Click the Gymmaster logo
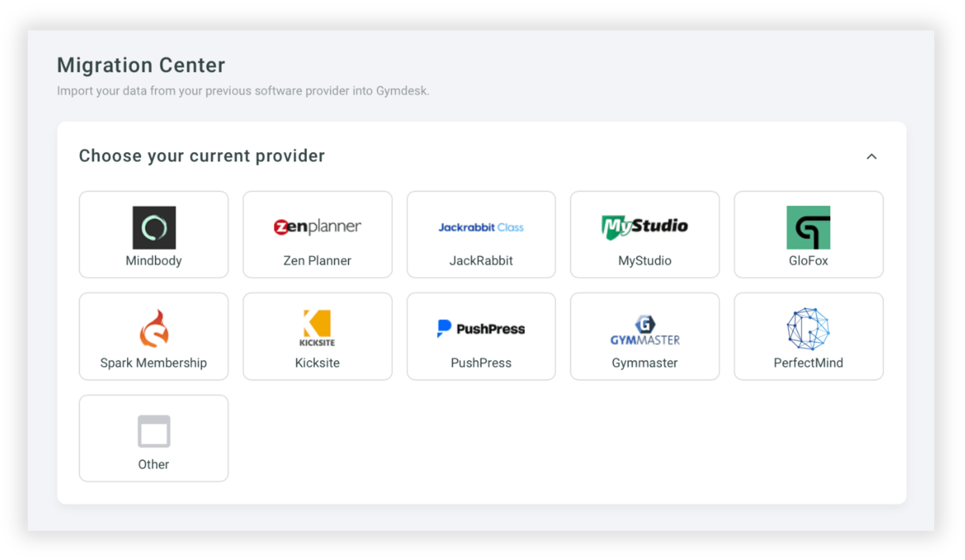 pos(644,328)
